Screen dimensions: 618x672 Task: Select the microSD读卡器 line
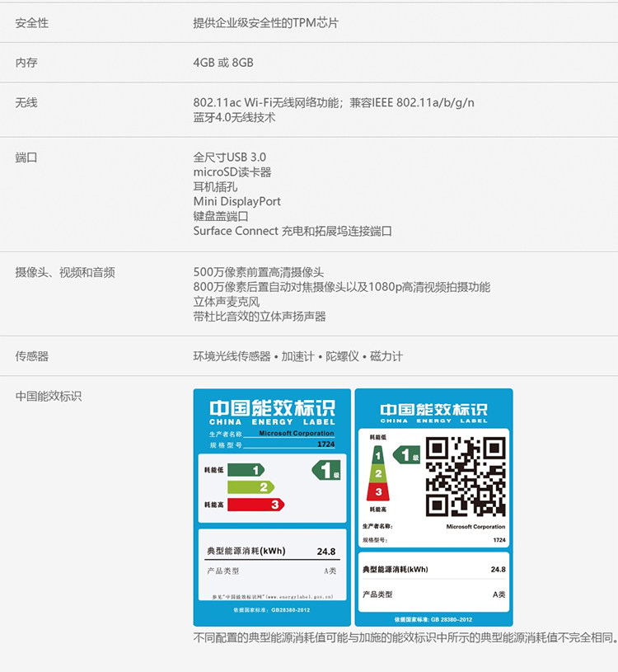[232, 172]
